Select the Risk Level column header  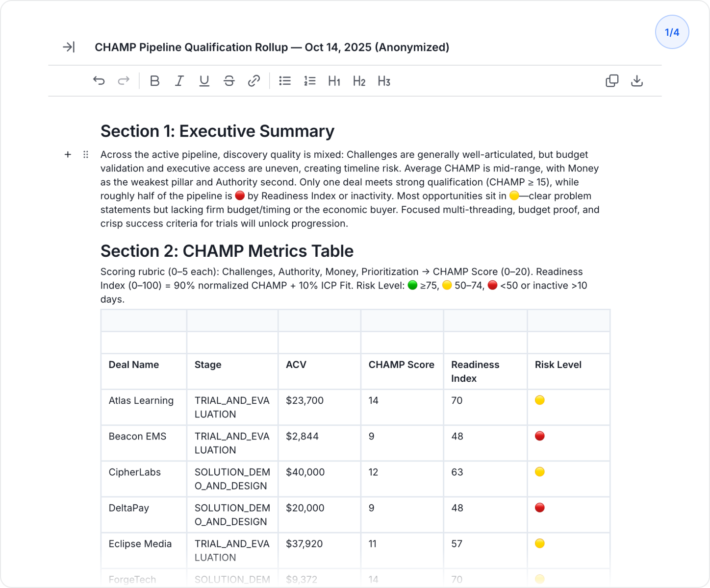point(569,371)
